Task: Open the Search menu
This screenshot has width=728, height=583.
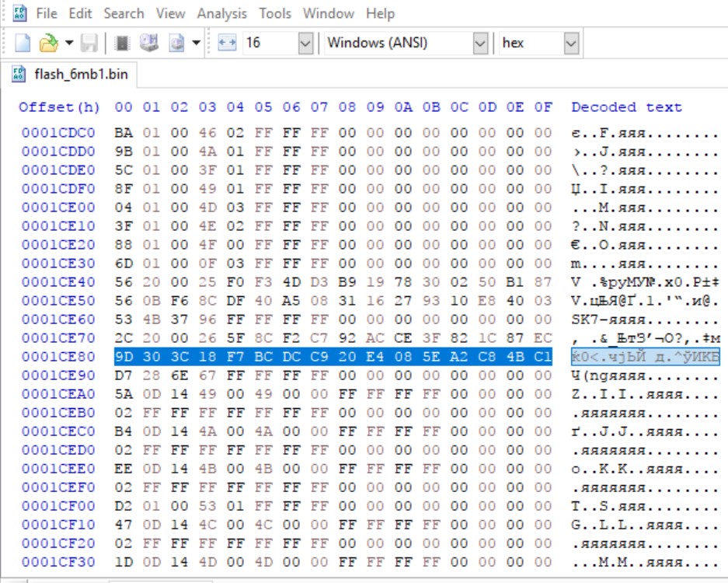Action: (124, 13)
